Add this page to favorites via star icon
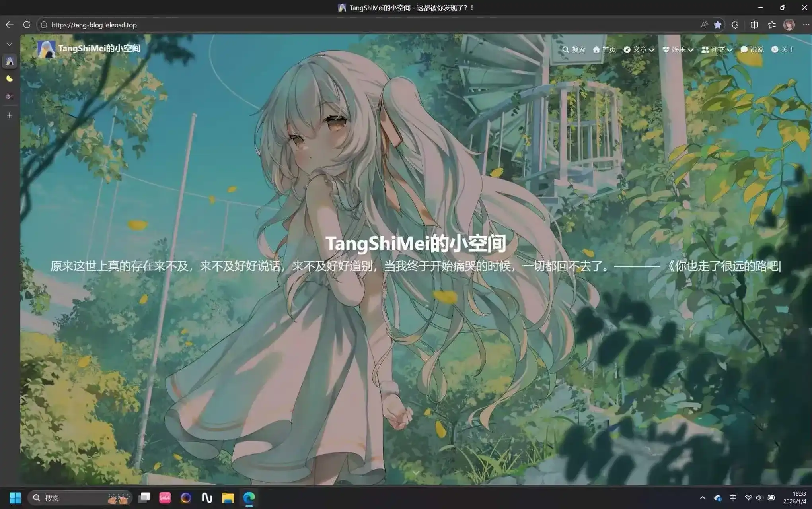 click(718, 25)
